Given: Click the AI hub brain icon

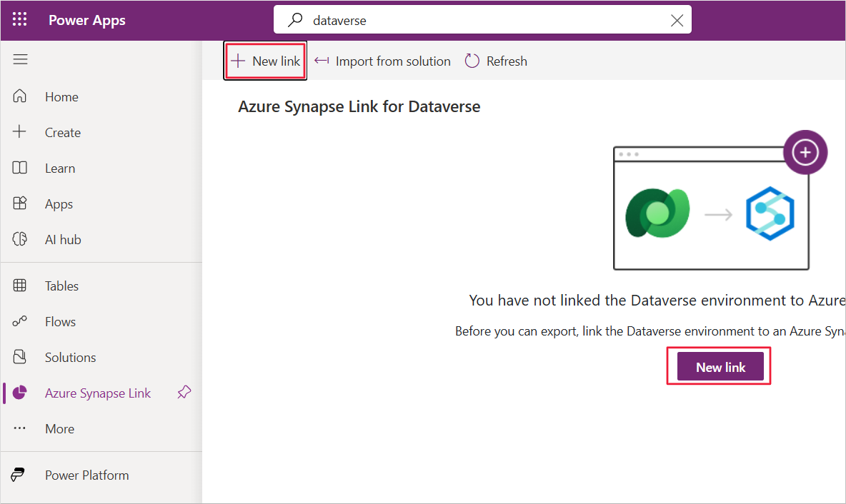Looking at the screenshot, I should coord(20,239).
